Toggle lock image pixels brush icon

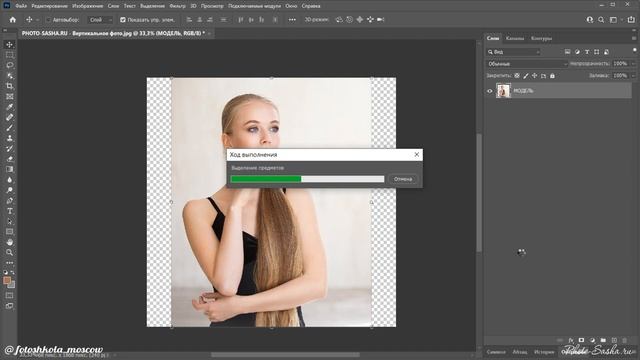(x=526, y=76)
